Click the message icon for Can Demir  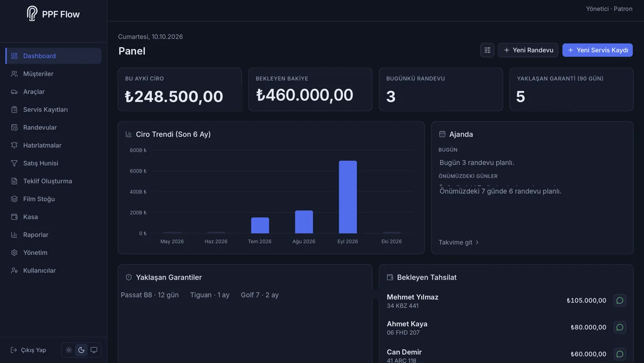click(x=619, y=354)
